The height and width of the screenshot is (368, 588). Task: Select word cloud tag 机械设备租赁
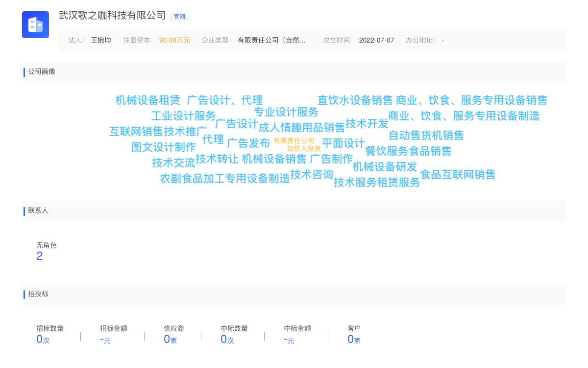148,100
